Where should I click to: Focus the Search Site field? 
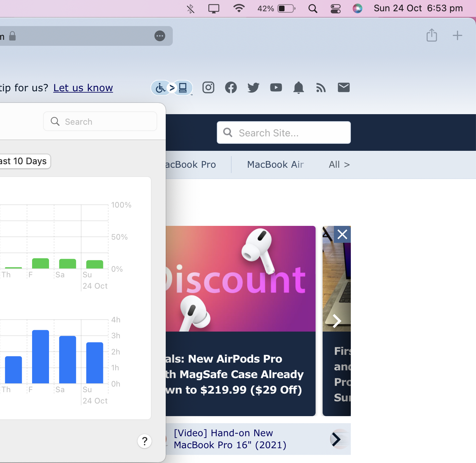[x=284, y=133]
